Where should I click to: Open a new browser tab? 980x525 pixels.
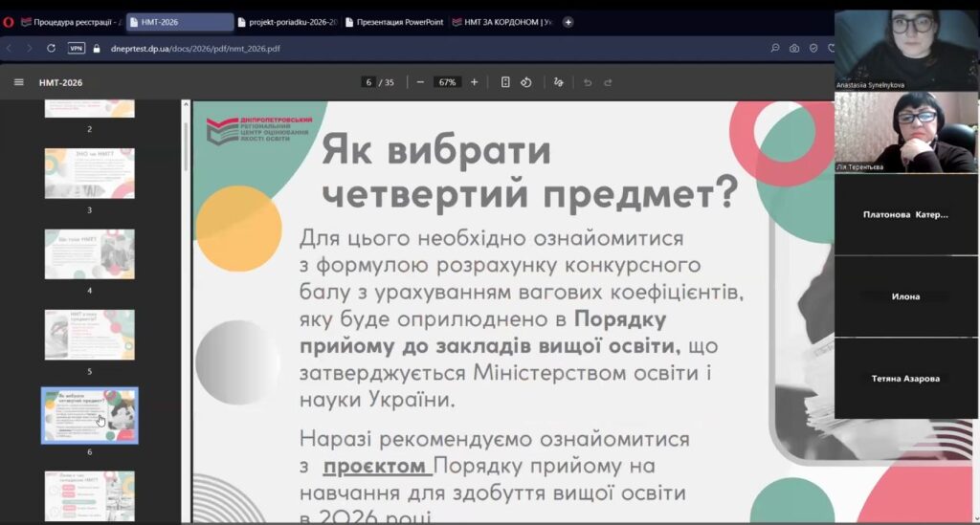(568, 22)
